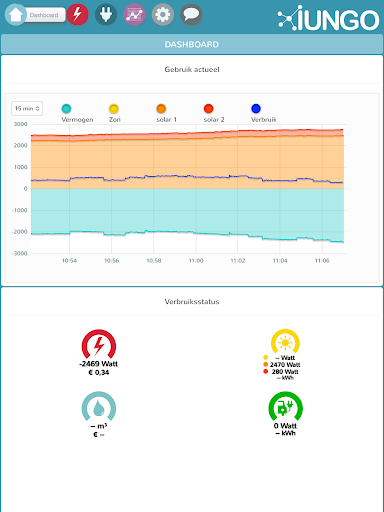
Task: Open the settings gear icon
Action: click(163, 15)
